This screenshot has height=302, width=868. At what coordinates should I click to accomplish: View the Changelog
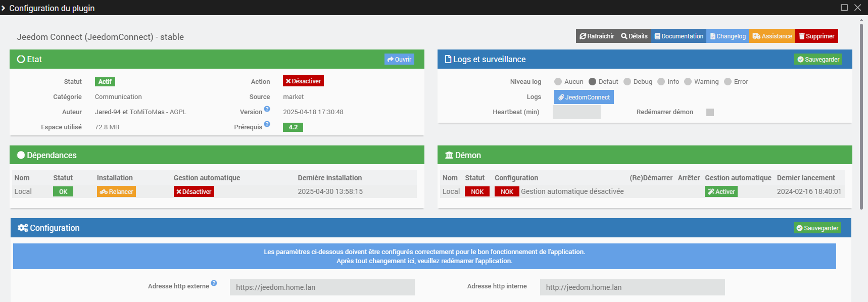(x=728, y=36)
